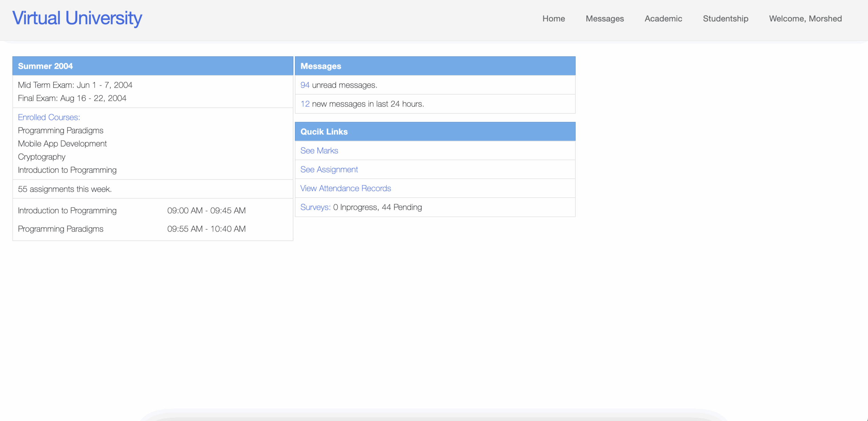Click the Enrolled Courses link
The image size is (868, 421).
tap(49, 117)
